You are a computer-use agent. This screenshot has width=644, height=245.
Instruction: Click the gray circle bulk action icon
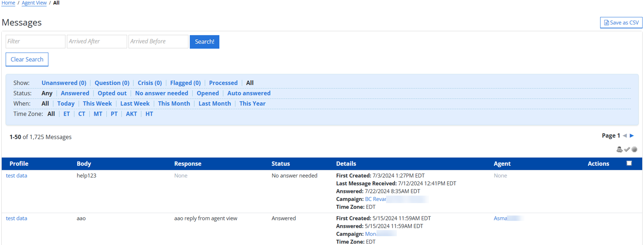634,149
